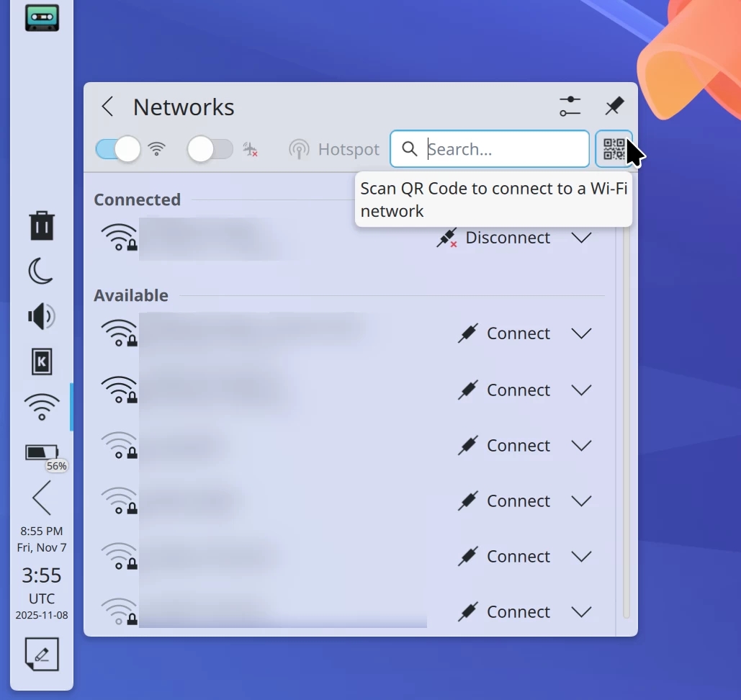Click the Hotspot icon

[x=299, y=149]
